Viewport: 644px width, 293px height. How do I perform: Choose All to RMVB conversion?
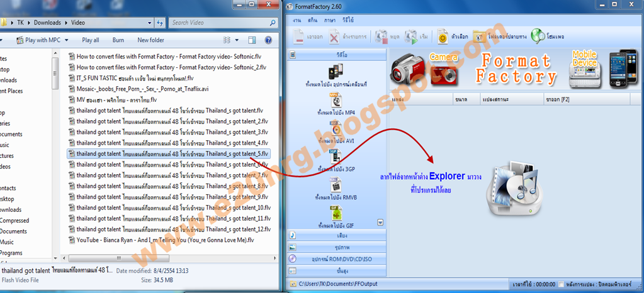coord(336,189)
